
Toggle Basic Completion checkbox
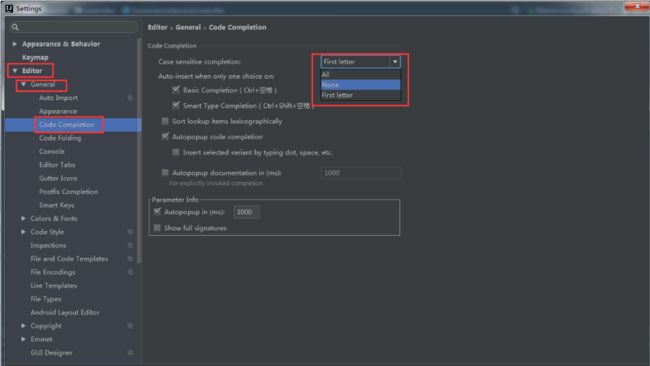(x=176, y=90)
